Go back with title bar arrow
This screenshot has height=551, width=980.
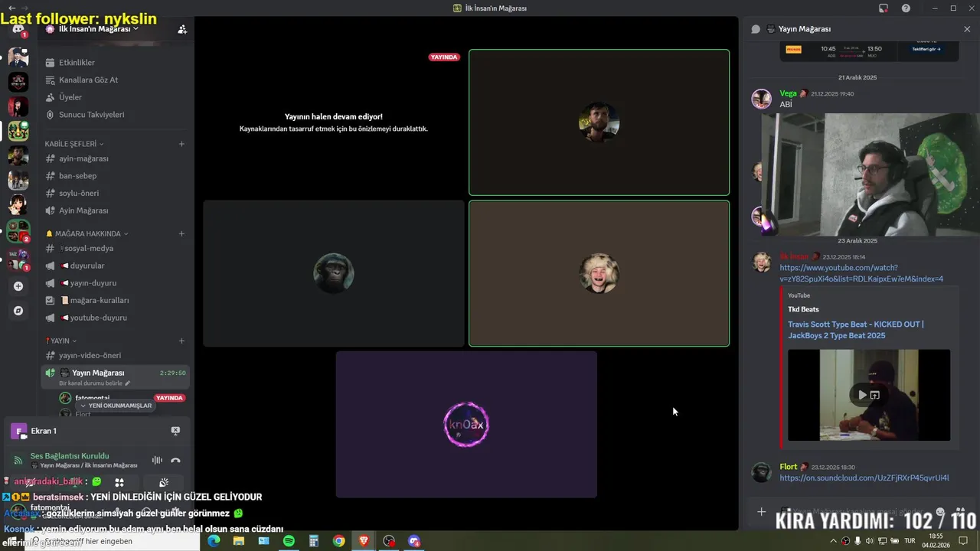click(x=11, y=8)
